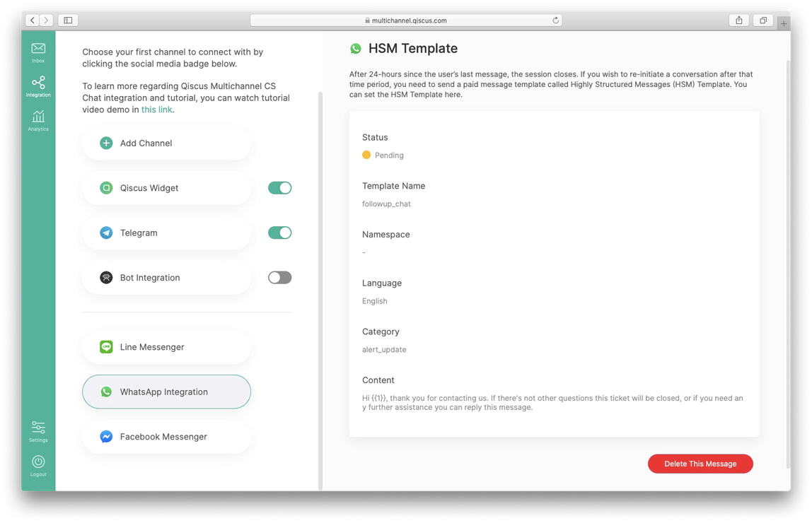Open the Inbox from the sidebar
812x523 pixels.
click(38, 52)
